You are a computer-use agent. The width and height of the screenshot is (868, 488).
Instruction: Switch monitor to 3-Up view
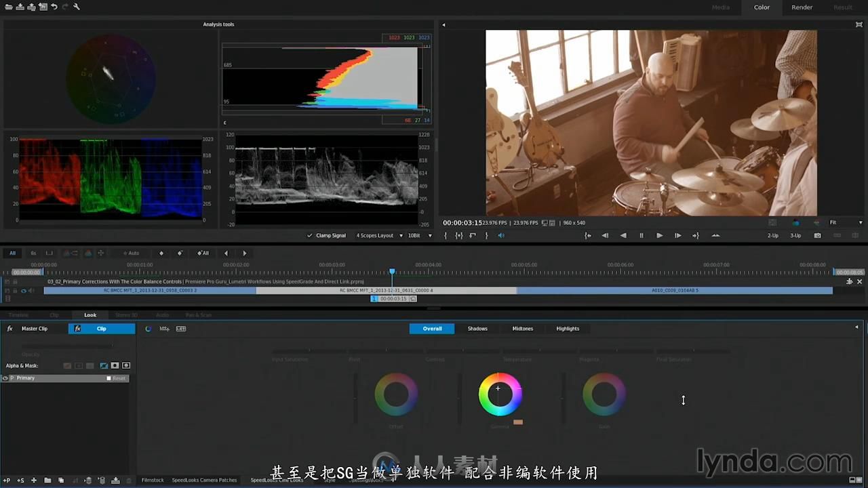tap(795, 235)
